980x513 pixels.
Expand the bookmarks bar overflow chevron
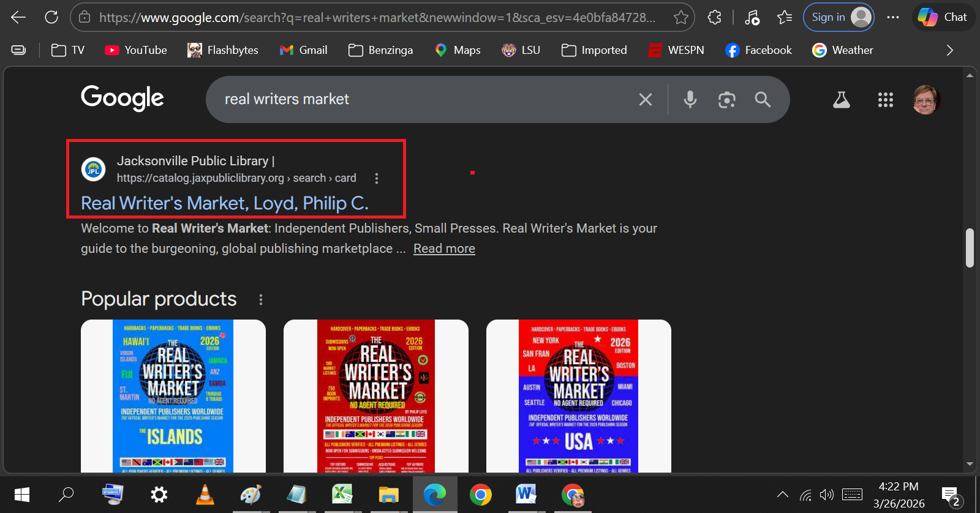click(x=949, y=50)
